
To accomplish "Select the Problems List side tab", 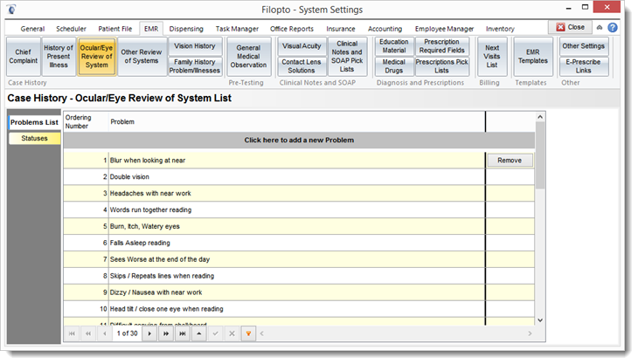I will [x=35, y=122].
